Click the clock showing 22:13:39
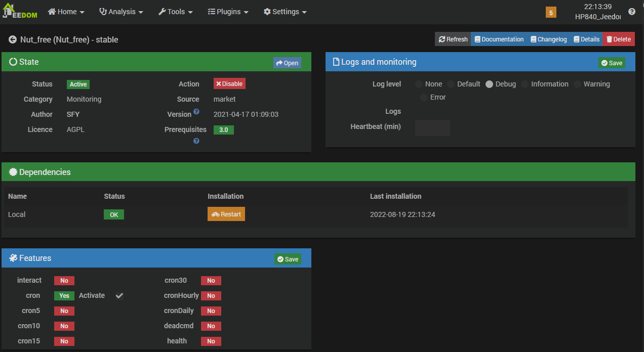Viewport: 644px width, 352px height. tap(598, 7)
